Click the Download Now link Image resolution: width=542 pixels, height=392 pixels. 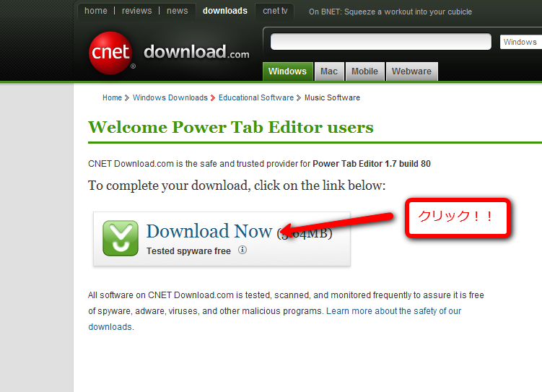click(x=209, y=231)
